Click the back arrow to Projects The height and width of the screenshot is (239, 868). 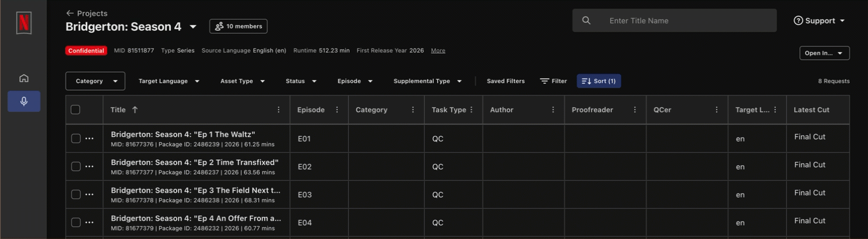tap(70, 13)
